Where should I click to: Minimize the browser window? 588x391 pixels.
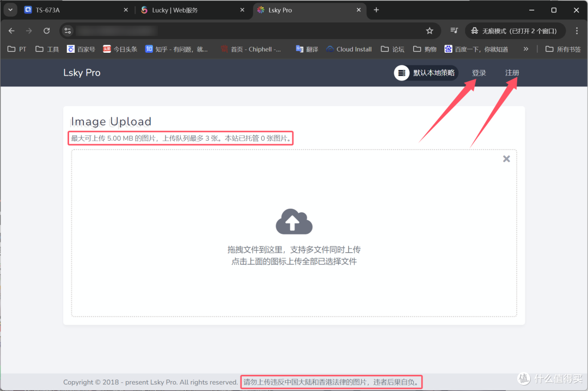point(531,10)
